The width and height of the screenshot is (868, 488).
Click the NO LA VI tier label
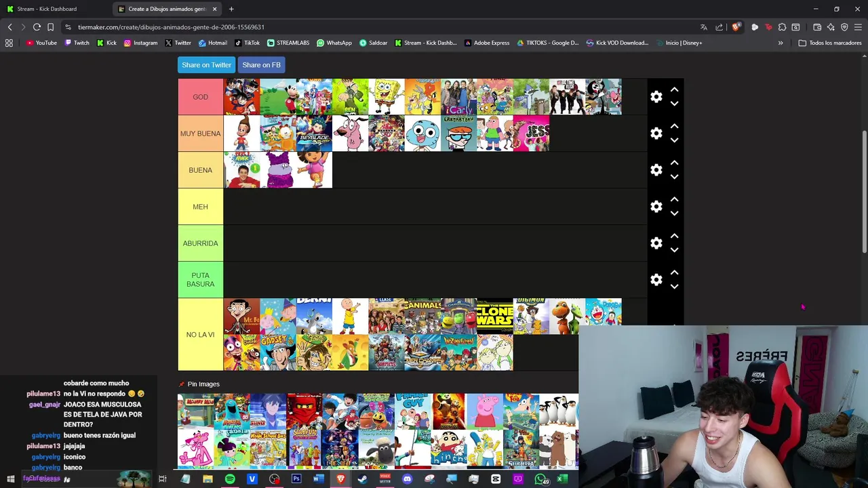[200, 335]
